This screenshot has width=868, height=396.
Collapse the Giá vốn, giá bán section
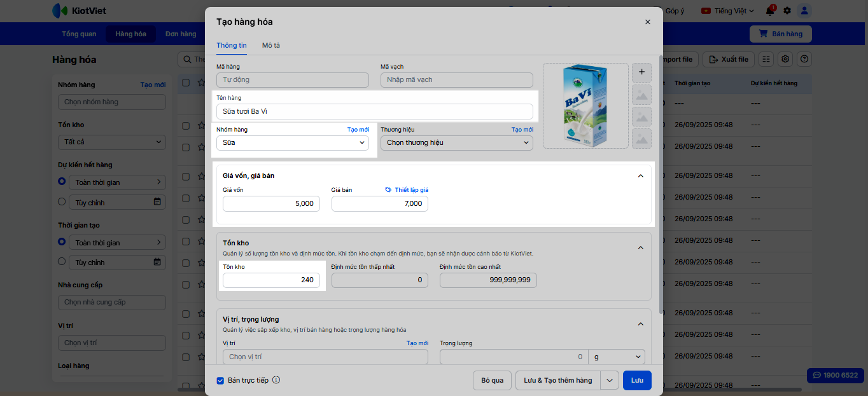[x=640, y=176]
